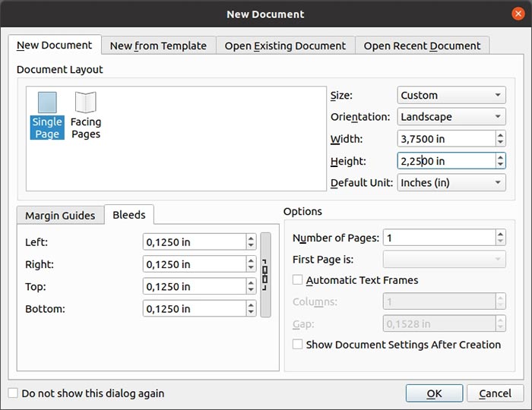Select the Single Page layout icon
This screenshot has height=410, width=532.
click(47, 115)
